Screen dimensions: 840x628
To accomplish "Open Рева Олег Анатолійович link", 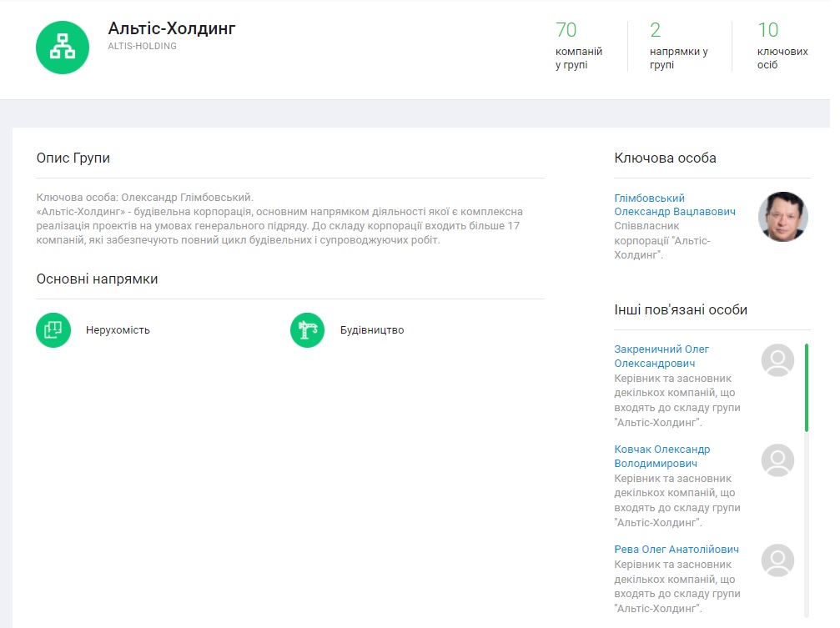I will 676,550.
